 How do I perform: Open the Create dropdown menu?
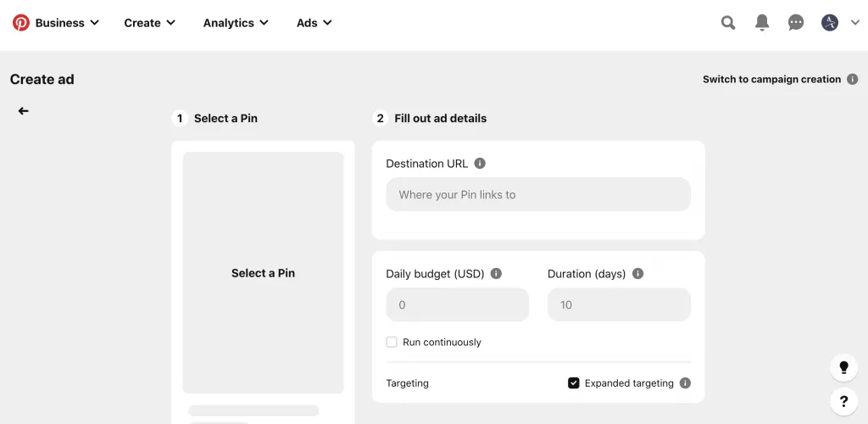(x=149, y=23)
